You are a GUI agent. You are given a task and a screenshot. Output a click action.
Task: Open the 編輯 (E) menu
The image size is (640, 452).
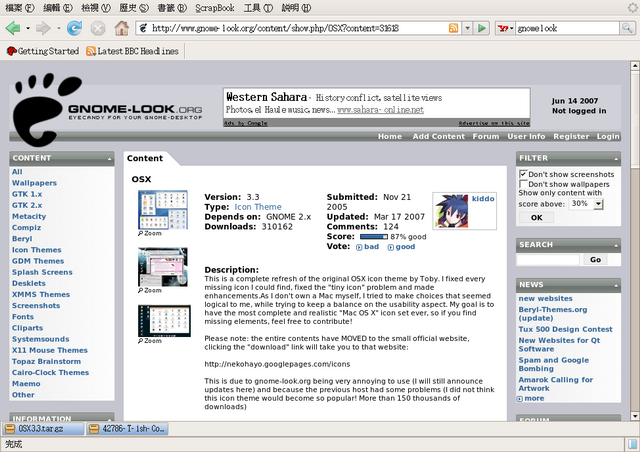click(58, 8)
